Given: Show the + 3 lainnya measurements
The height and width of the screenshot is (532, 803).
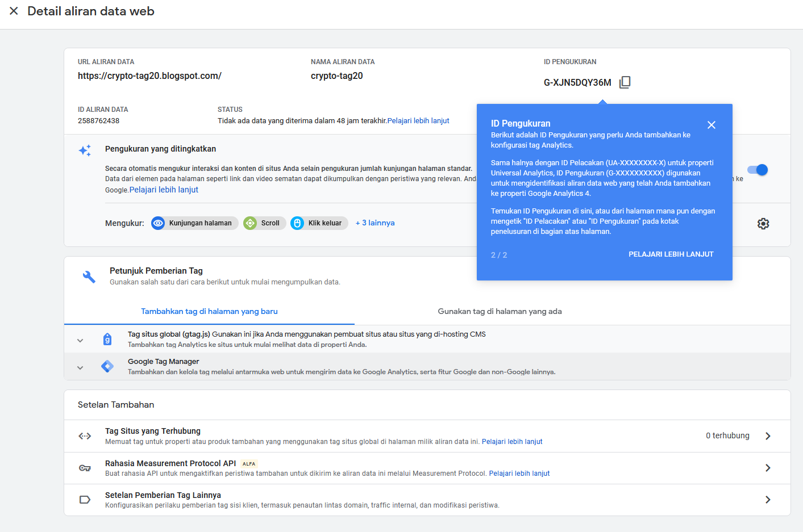Looking at the screenshot, I should [x=375, y=223].
